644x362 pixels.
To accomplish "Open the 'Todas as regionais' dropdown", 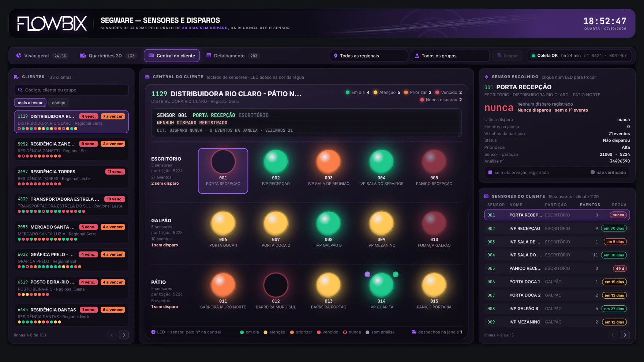I will [368, 56].
